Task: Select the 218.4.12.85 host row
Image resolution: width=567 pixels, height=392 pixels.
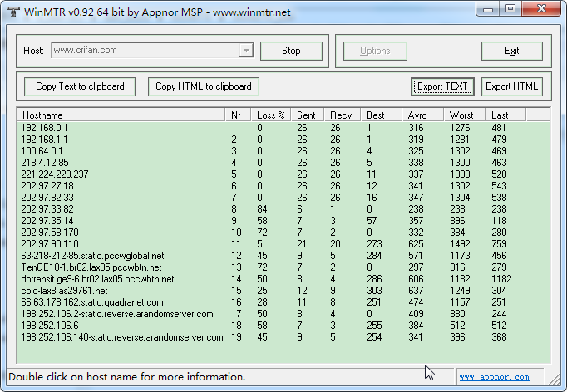Action: 283,163
